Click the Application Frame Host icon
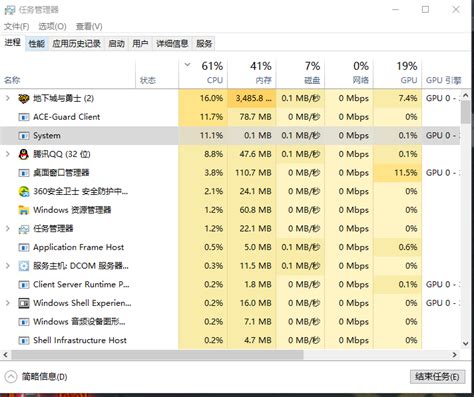Image resolution: width=474 pixels, height=397 pixels. [x=24, y=247]
